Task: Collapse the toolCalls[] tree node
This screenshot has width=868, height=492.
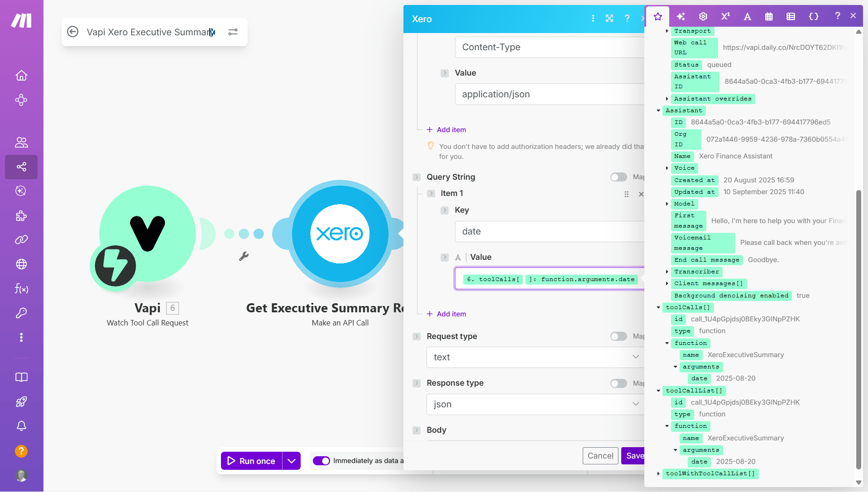Action: (659, 307)
